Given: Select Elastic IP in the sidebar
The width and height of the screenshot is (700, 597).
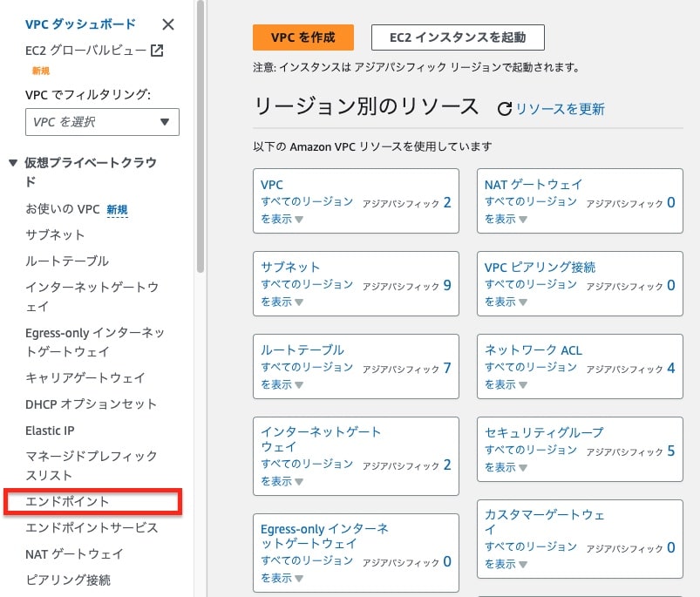Looking at the screenshot, I should [50, 431].
